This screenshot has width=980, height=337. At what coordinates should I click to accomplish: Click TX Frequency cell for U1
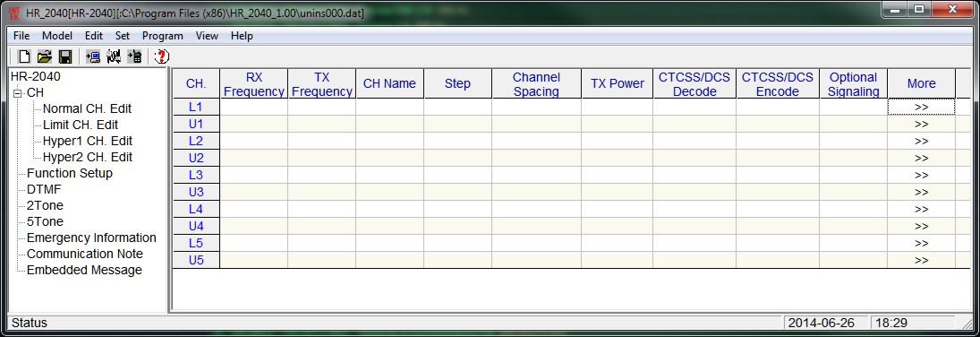click(322, 124)
